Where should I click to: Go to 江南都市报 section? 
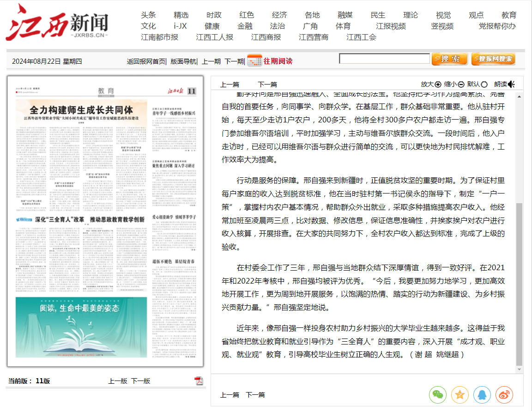[x=159, y=37]
